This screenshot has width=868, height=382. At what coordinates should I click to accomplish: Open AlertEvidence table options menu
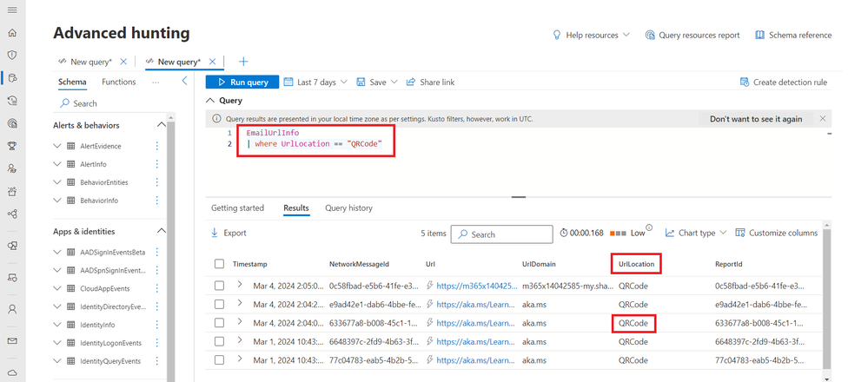(156, 146)
